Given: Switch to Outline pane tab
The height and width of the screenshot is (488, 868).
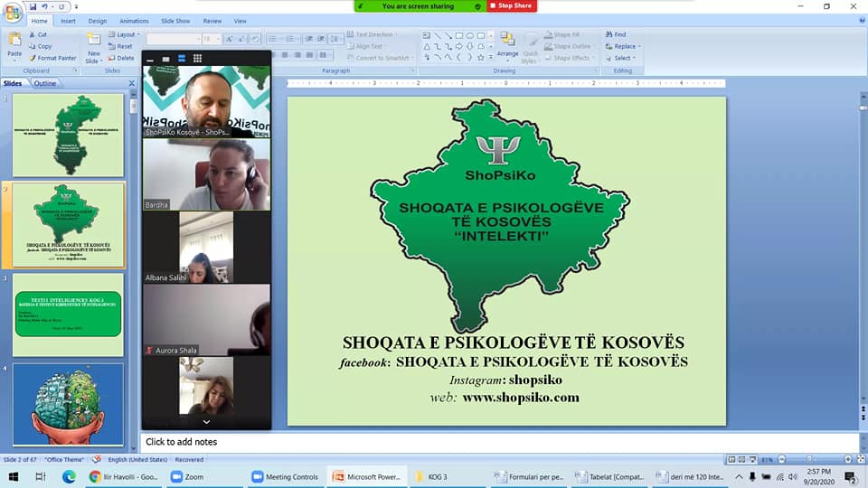Looking at the screenshot, I should coord(45,83).
